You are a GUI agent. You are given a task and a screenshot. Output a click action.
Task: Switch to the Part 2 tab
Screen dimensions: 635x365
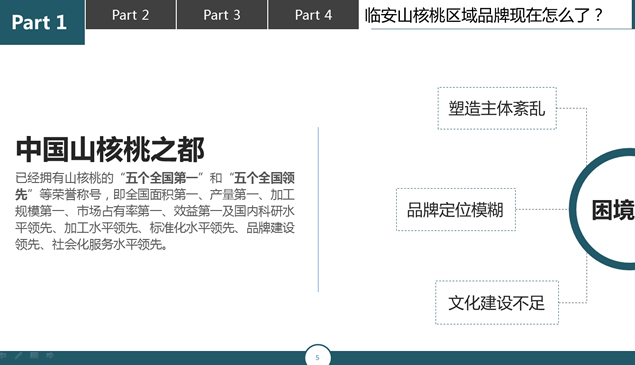click(131, 15)
